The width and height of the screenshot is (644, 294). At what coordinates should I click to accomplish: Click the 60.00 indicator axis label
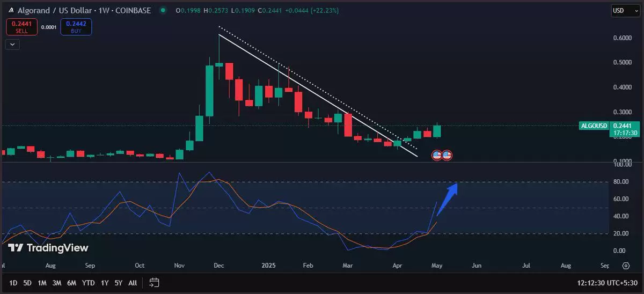click(620, 199)
